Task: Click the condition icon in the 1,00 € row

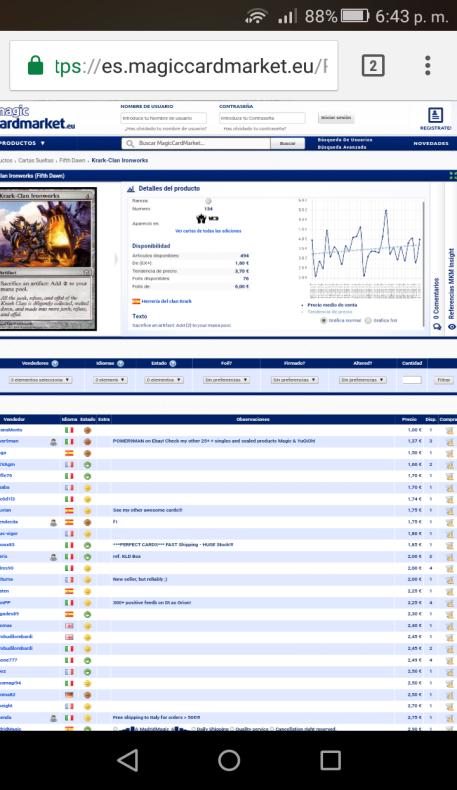Action: tap(87, 430)
